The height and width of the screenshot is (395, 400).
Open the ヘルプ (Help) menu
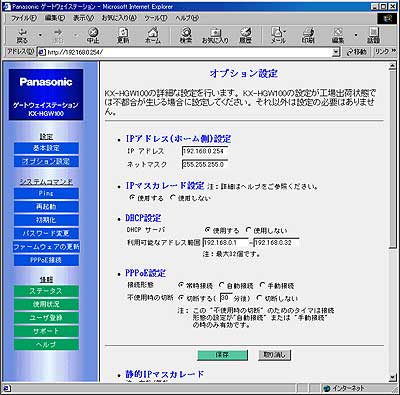[x=187, y=18]
